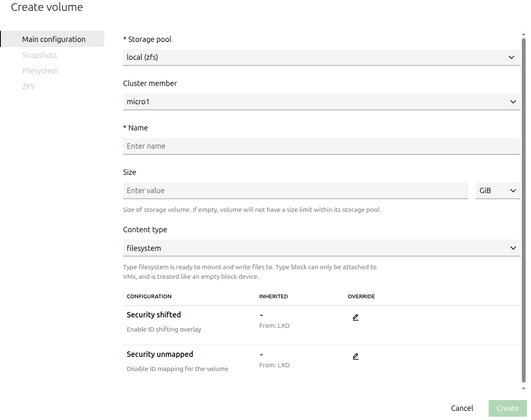Image resolution: width=531 pixels, height=420 pixels.
Task: Open the Snapshots section
Action: pyautogui.click(x=39, y=55)
